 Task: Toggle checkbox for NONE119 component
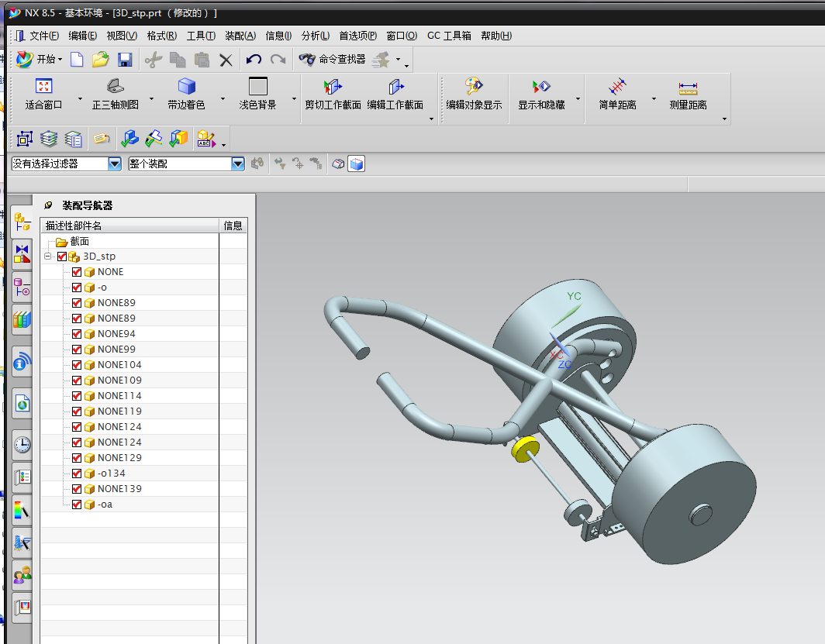click(77, 411)
